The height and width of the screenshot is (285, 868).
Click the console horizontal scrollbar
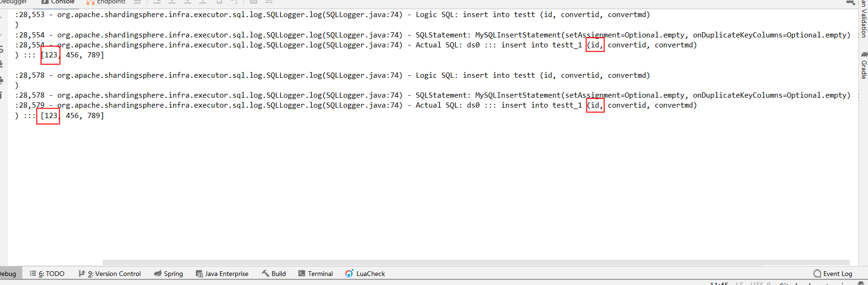[x=476, y=262]
